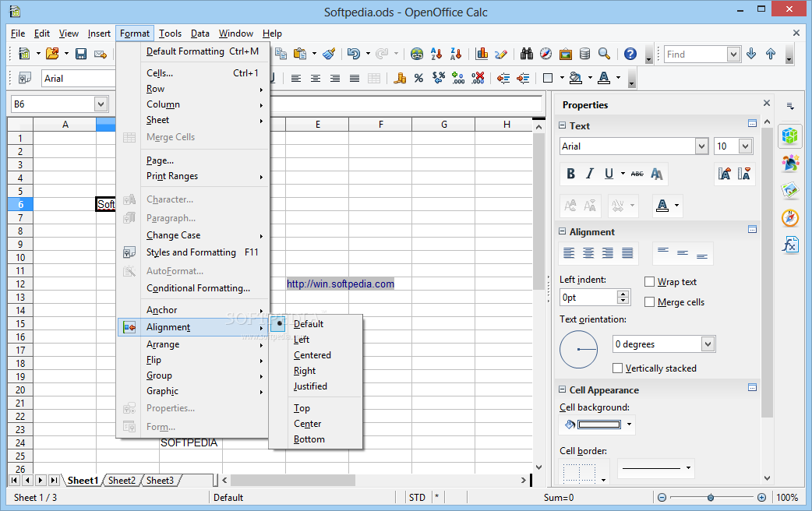This screenshot has height=511, width=812.
Task: Collapse the Cell Appearance section
Action: (563, 389)
